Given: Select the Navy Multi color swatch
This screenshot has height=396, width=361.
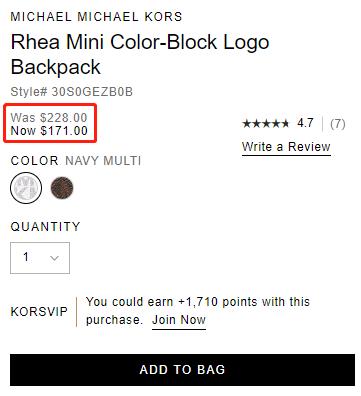Looking at the screenshot, I should (26, 188).
